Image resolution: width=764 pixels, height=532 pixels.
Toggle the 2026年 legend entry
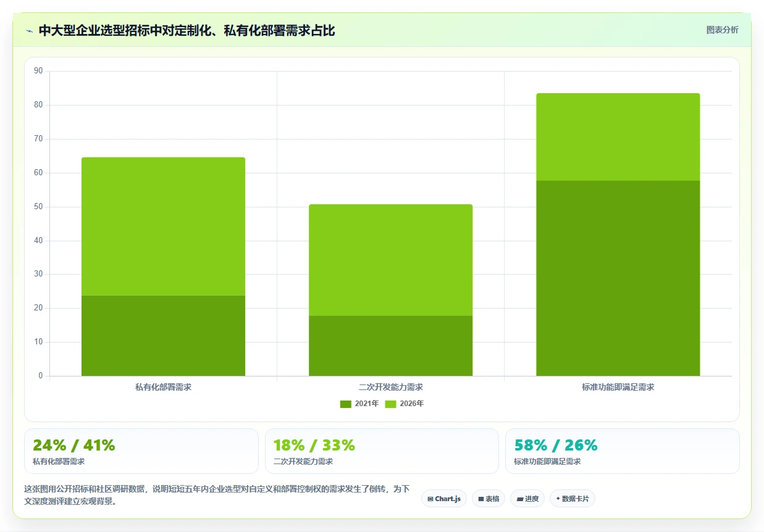[x=405, y=404]
